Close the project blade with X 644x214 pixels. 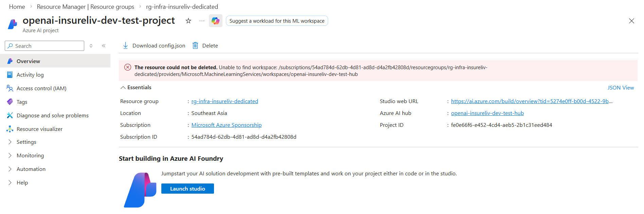[x=631, y=21]
